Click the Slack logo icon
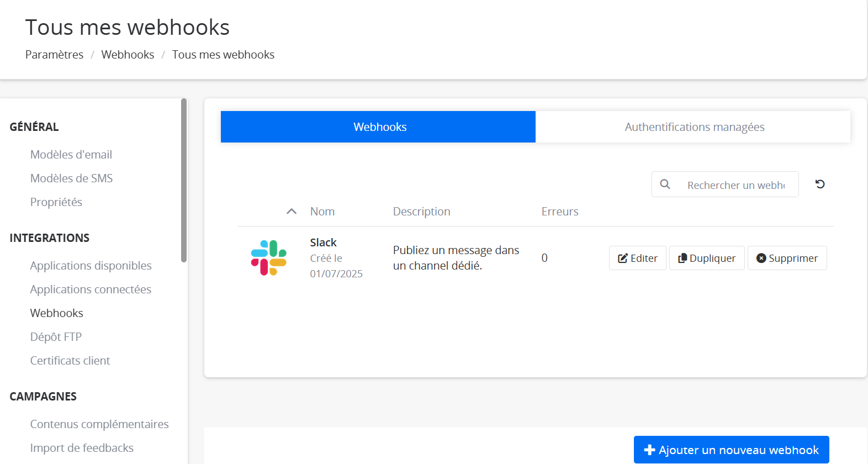This screenshot has height=464, width=868. [269, 258]
